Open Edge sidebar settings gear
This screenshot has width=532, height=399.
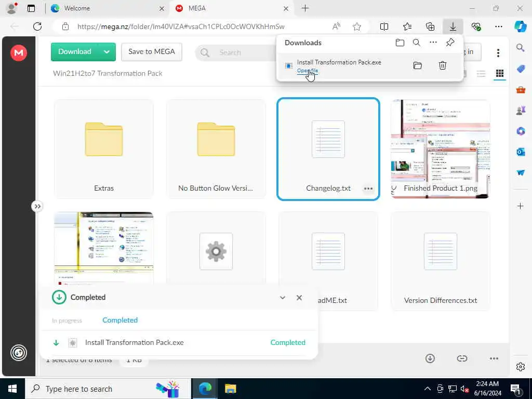(521, 367)
